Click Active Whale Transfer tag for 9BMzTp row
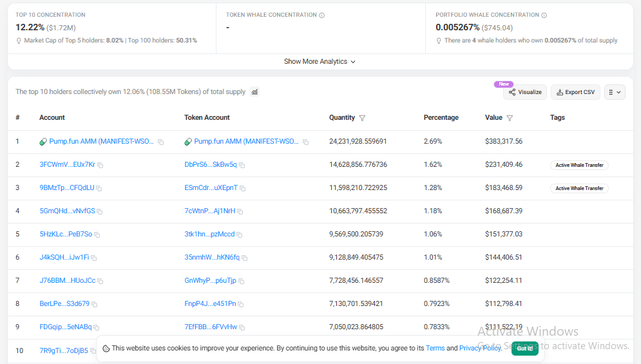641x364 pixels. click(579, 188)
